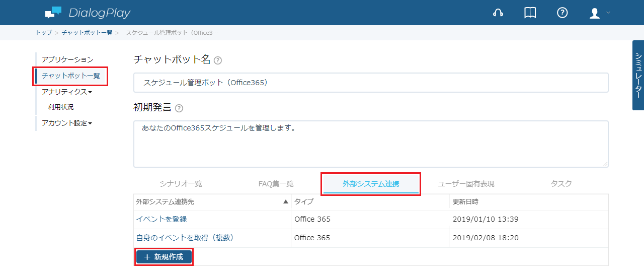644x277 pixels.
Task: Open the manual book icon
Action: tap(530, 13)
